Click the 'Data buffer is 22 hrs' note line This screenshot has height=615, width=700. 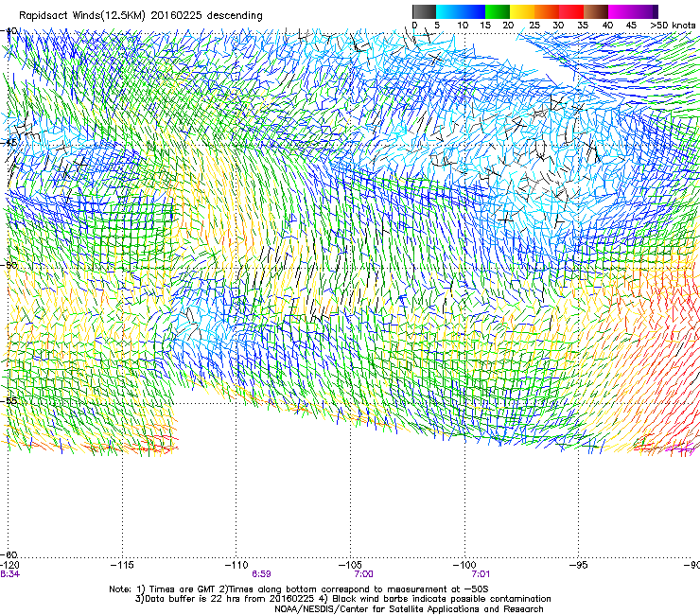[x=342, y=599]
